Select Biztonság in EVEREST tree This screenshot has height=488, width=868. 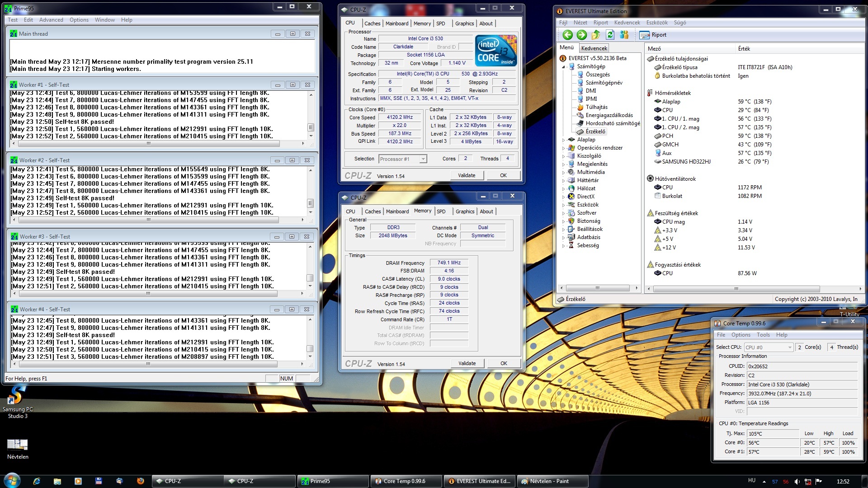(x=589, y=221)
